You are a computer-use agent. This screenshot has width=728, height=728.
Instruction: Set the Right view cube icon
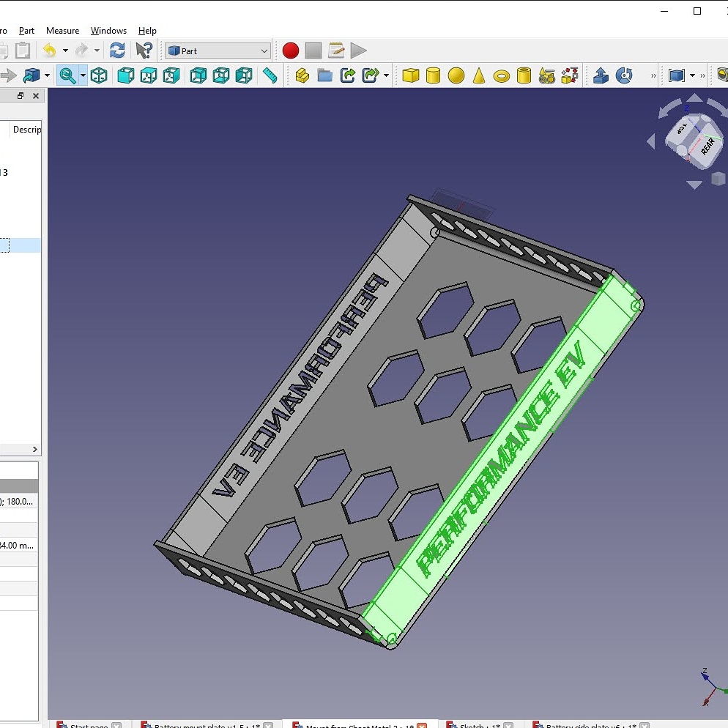click(171, 75)
